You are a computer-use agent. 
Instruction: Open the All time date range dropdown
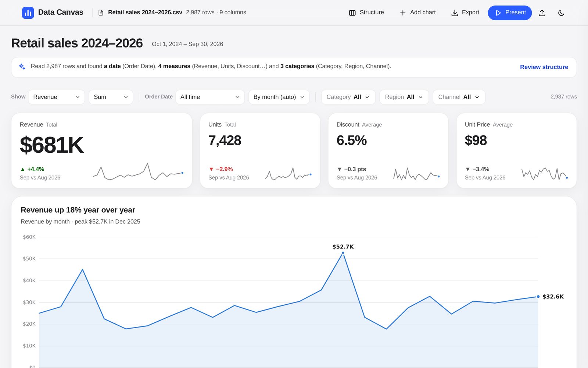click(210, 97)
